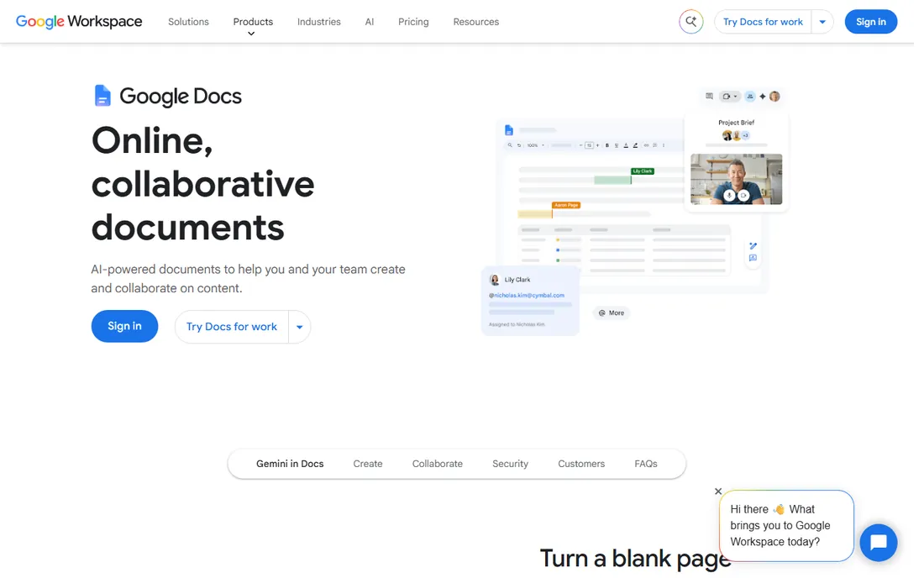Click the Lily Clark green cursor tag
Screen dimensions: 924x578
point(643,171)
